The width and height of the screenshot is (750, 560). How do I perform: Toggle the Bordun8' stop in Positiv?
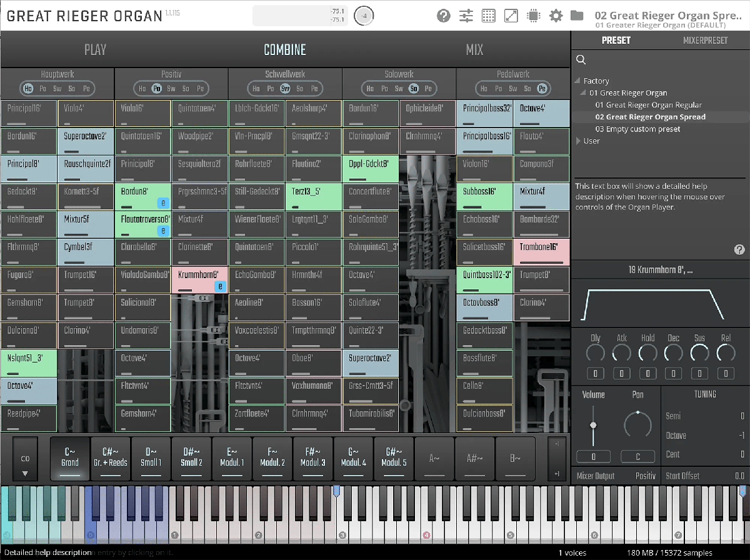(142, 197)
